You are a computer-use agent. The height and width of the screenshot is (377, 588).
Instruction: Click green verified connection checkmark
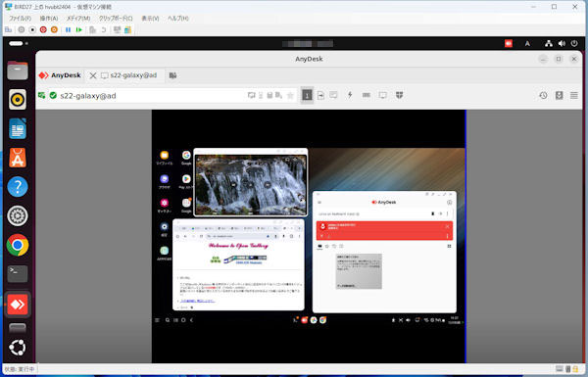click(53, 96)
